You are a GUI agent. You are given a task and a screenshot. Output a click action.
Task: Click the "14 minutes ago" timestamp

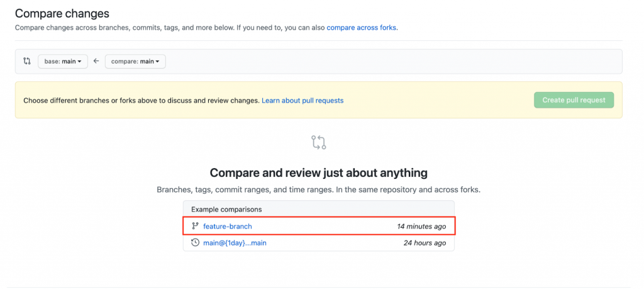click(x=421, y=226)
